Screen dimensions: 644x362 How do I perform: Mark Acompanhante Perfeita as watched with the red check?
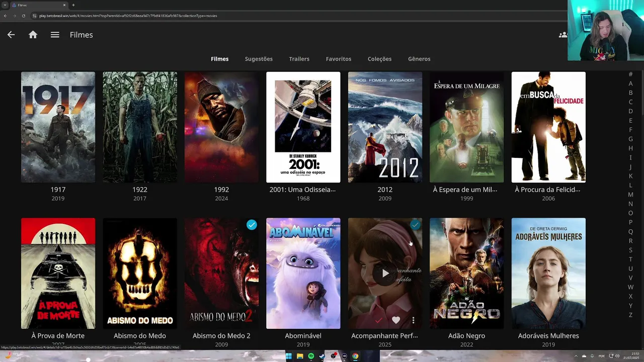click(379, 320)
